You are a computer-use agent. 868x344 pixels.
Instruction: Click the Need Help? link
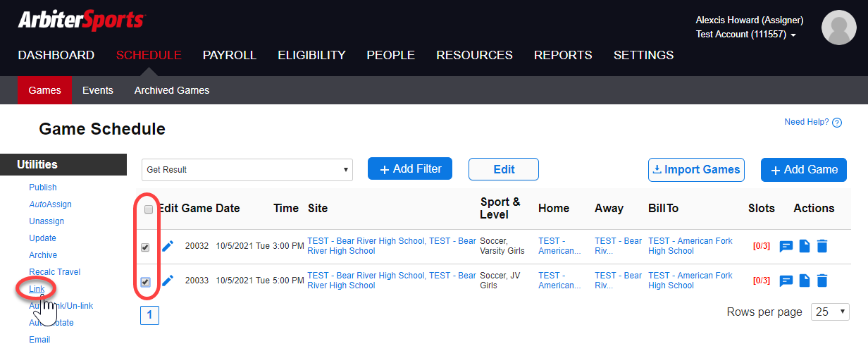click(x=807, y=122)
